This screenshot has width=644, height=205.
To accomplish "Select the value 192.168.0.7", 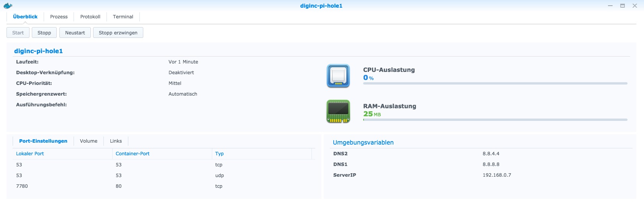I will click(x=497, y=175).
